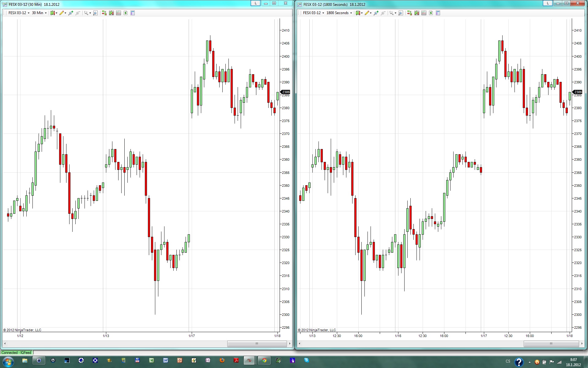Click Connected - IQFeed status label
This screenshot has height=368, width=588.
(x=17, y=353)
